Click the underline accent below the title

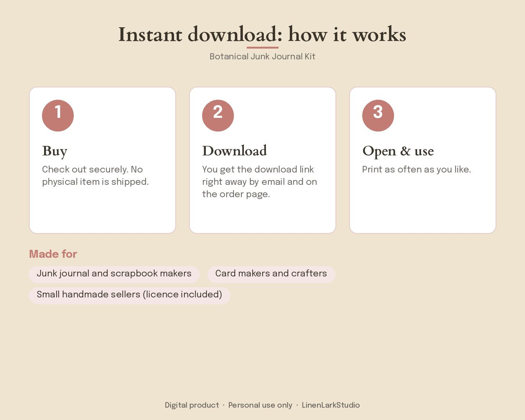tap(262, 47)
